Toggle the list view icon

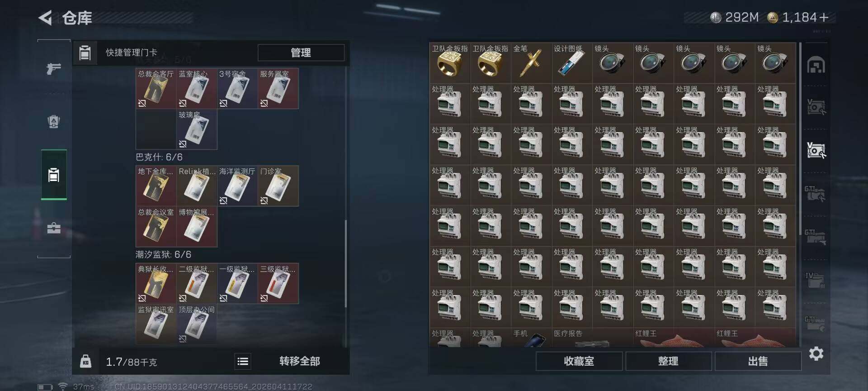tap(243, 361)
